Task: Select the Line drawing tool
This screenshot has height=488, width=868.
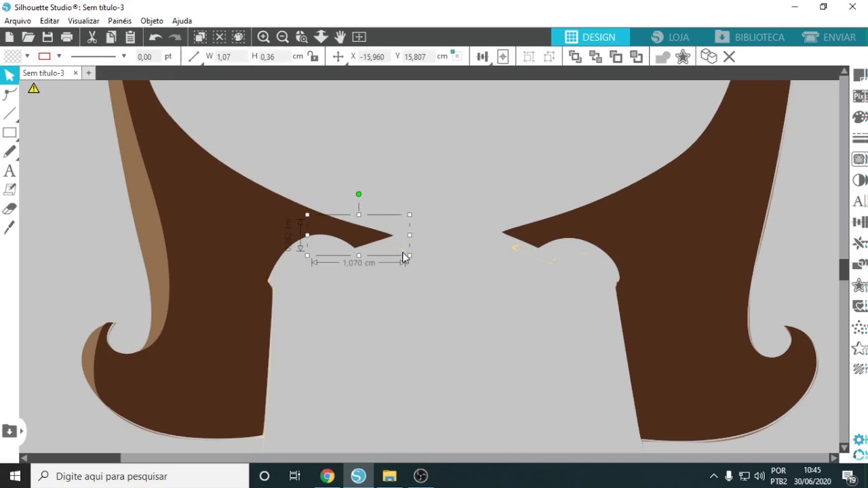Action: [x=9, y=113]
